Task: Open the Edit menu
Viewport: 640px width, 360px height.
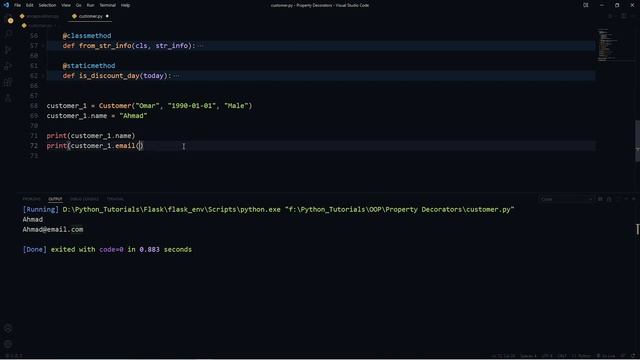Action: point(30,5)
